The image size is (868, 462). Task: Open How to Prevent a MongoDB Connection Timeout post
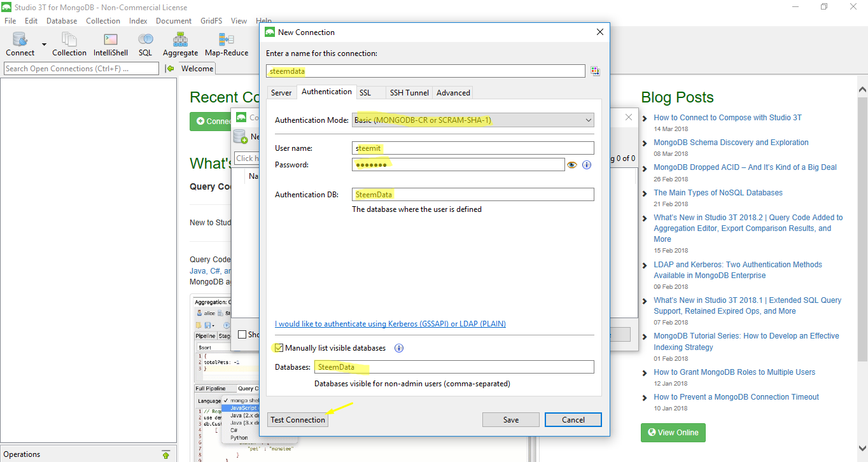(736, 397)
